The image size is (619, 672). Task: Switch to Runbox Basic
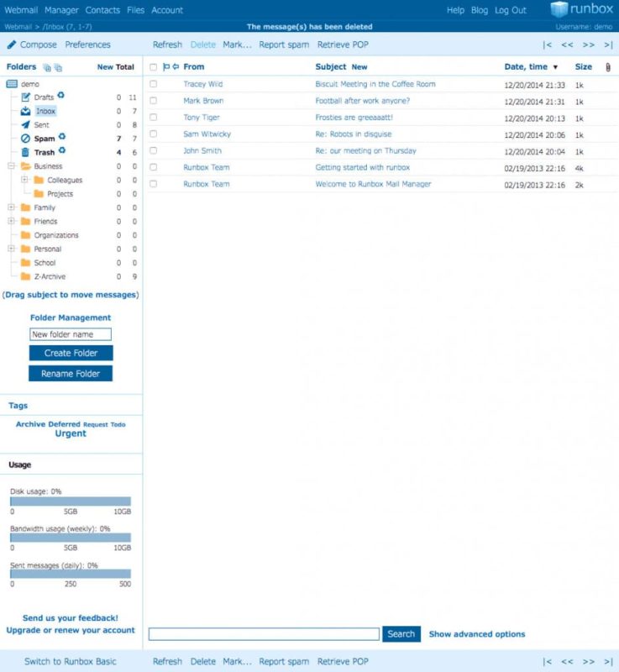tap(71, 661)
